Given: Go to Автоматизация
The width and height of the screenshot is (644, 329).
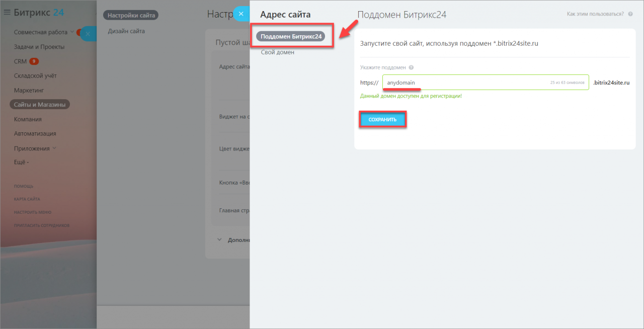Looking at the screenshot, I should (35, 134).
